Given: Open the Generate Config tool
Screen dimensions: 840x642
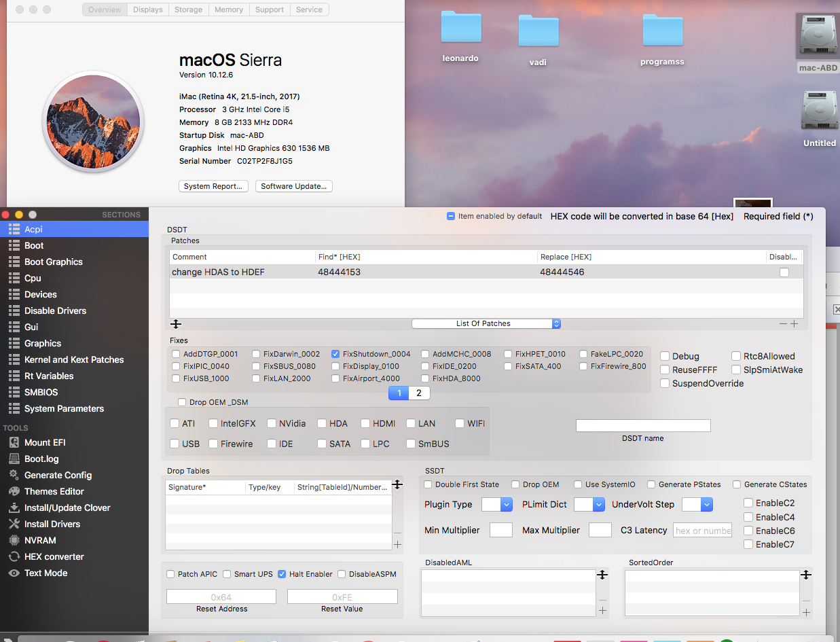Looking at the screenshot, I should click(x=58, y=475).
